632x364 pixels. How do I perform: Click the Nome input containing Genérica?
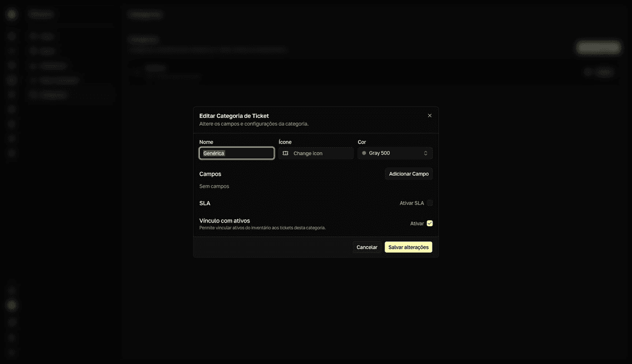point(236,153)
